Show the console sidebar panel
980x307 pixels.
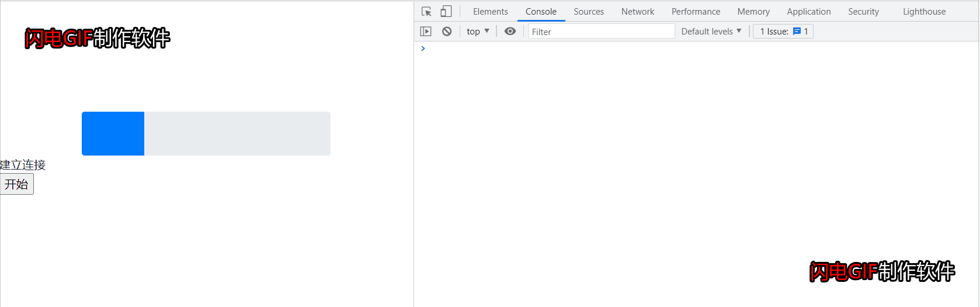(x=426, y=32)
